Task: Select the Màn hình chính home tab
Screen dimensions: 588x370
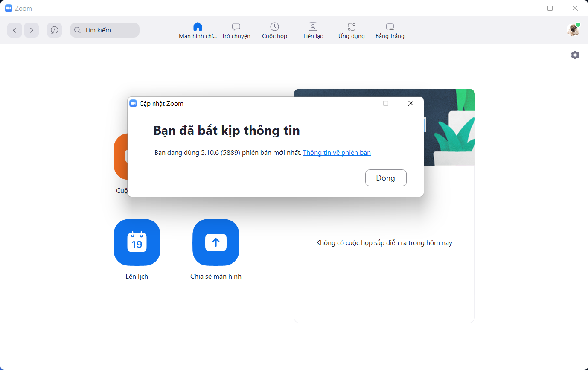Action: point(198,30)
